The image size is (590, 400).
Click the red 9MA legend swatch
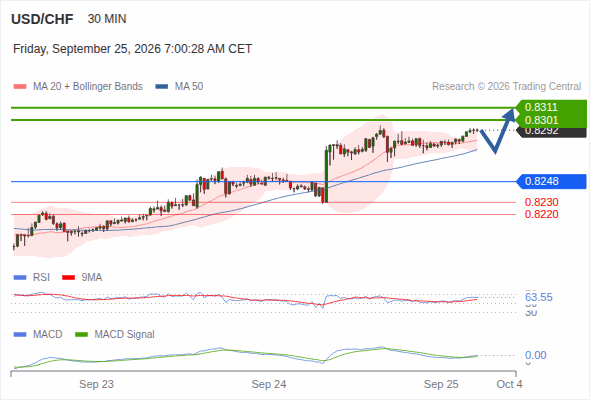[68, 278]
